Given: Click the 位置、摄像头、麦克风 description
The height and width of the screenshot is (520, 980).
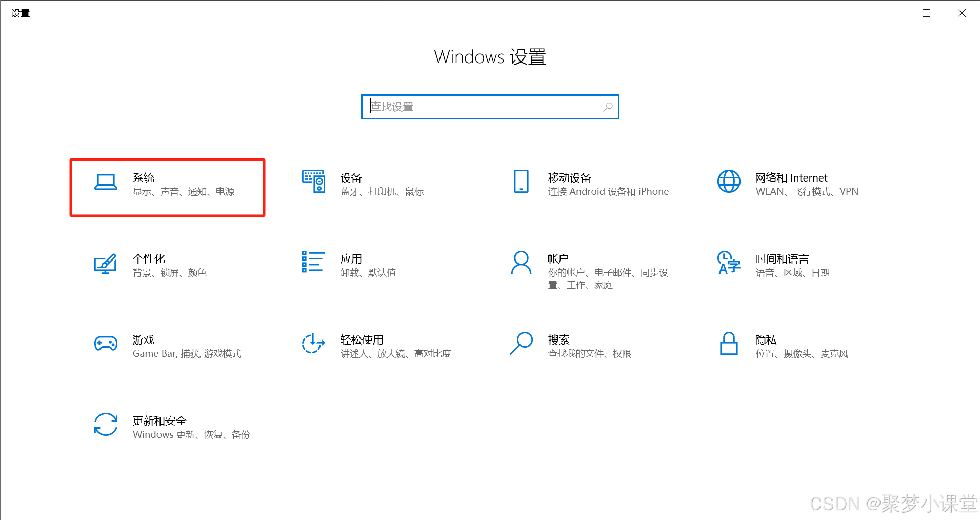Looking at the screenshot, I should tap(802, 354).
